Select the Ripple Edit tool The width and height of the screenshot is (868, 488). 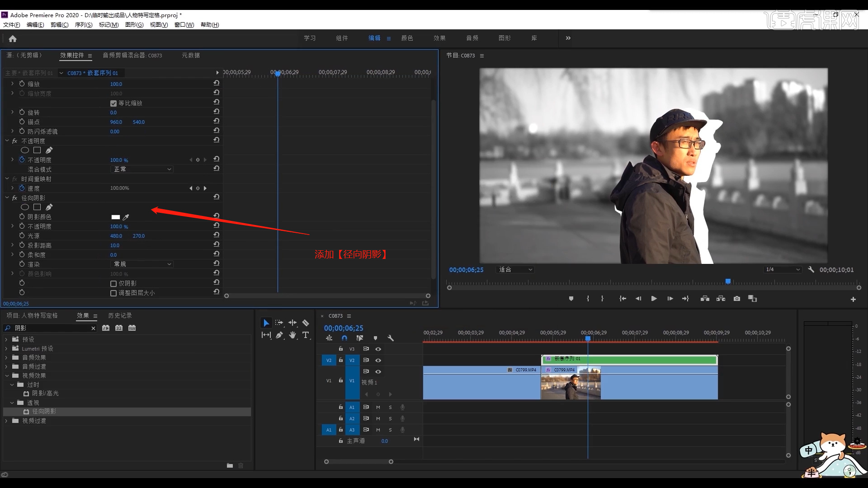(292, 323)
